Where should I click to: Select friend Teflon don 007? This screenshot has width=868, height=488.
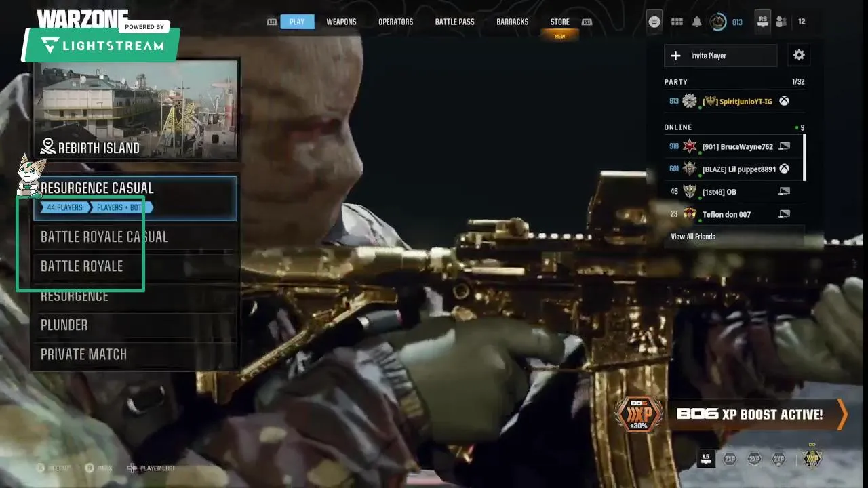(734, 214)
